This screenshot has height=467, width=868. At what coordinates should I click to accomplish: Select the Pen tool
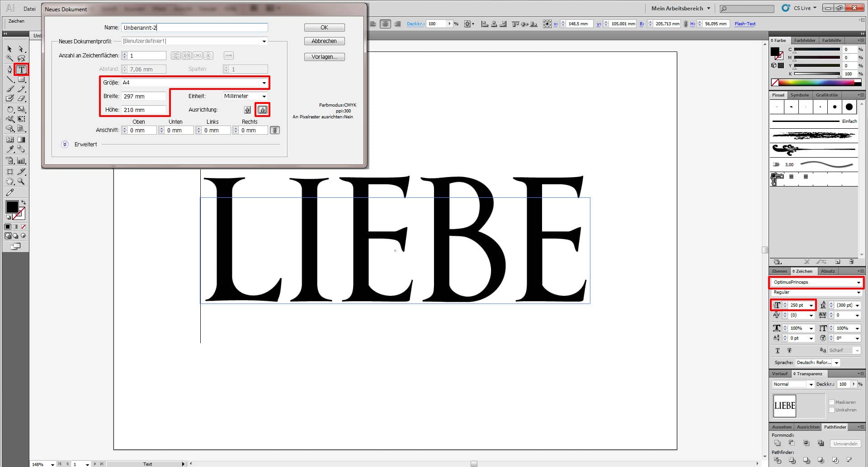pos(9,70)
